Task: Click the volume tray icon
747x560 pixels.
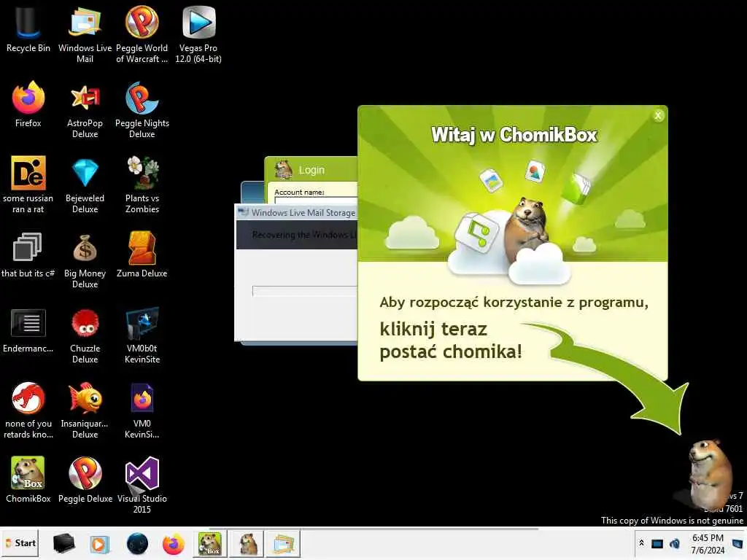Action: pos(675,543)
